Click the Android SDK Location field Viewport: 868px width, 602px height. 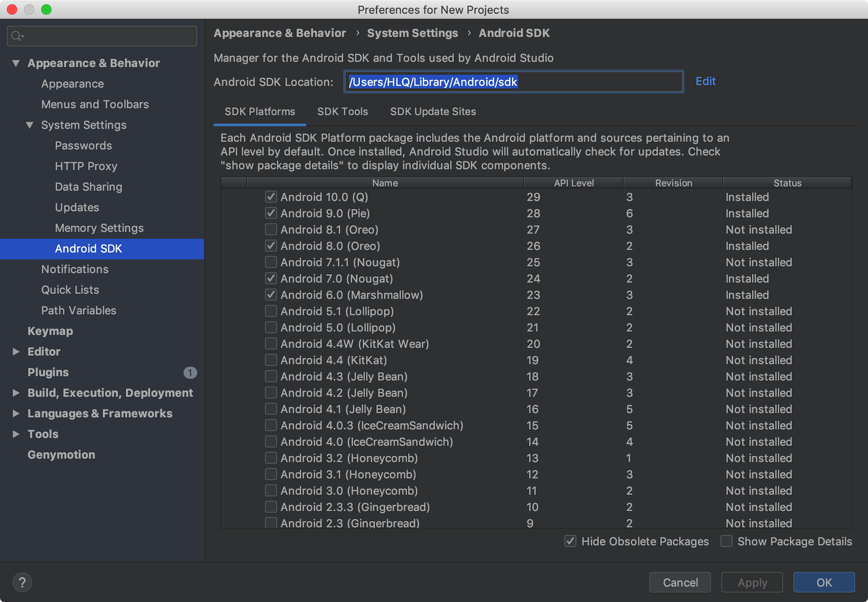514,82
